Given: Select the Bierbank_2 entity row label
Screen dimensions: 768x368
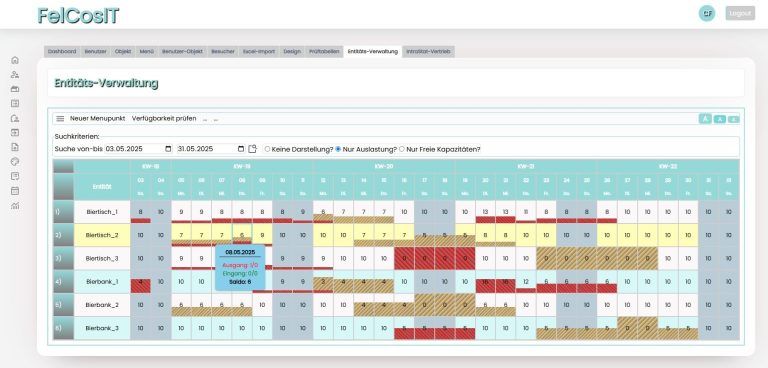Looking at the screenshot, I should (102, 305).
